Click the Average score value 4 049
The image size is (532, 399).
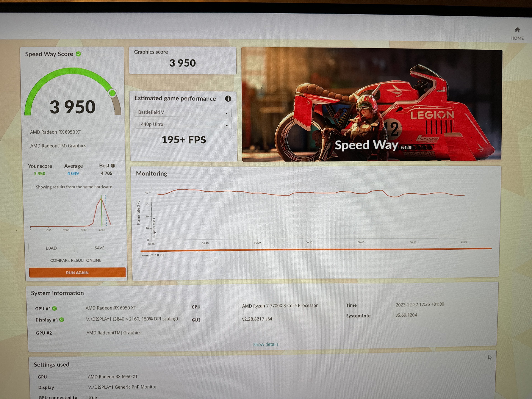73,173
